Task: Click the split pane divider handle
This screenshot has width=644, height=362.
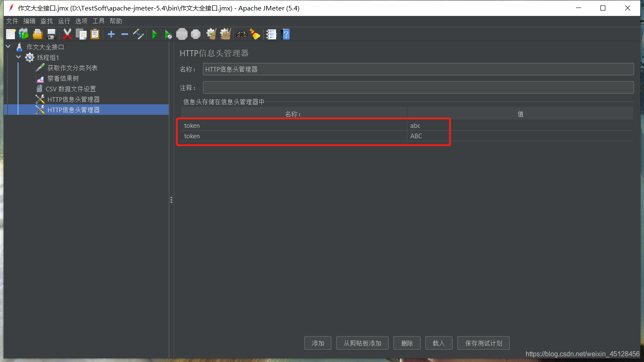Action: [171, 200]
